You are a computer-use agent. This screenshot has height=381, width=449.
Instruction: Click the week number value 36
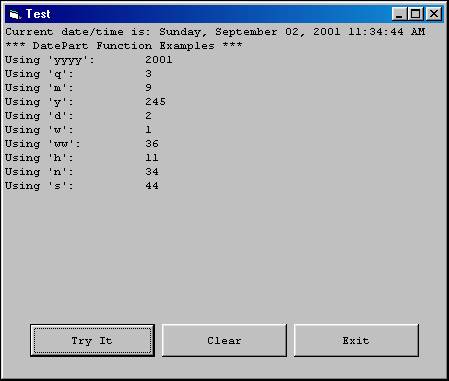point(152,144)
